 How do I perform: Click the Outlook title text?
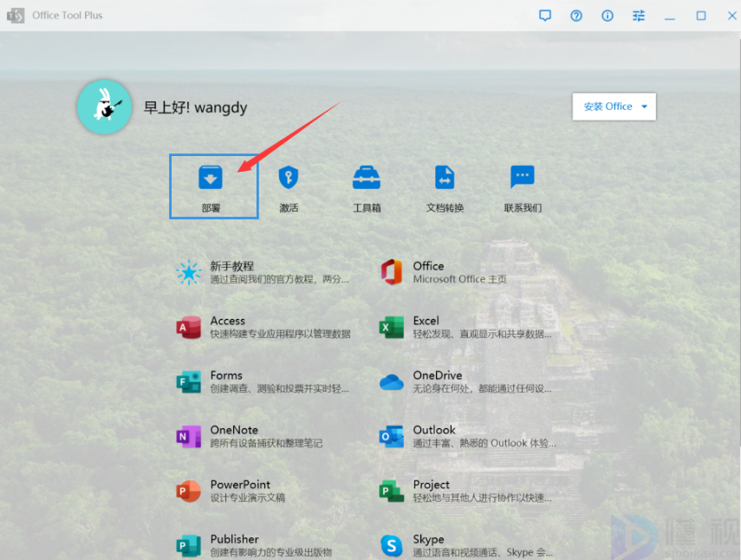point(434,430)
